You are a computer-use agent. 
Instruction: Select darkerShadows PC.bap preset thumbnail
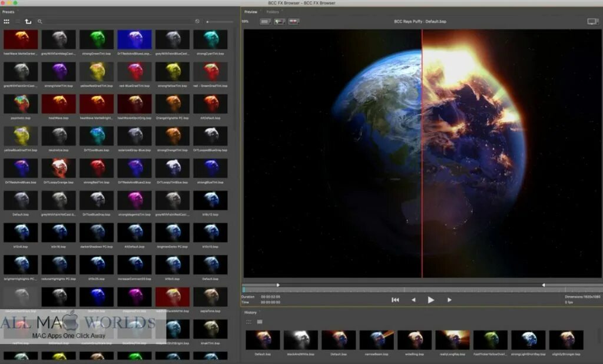point(96,233)
